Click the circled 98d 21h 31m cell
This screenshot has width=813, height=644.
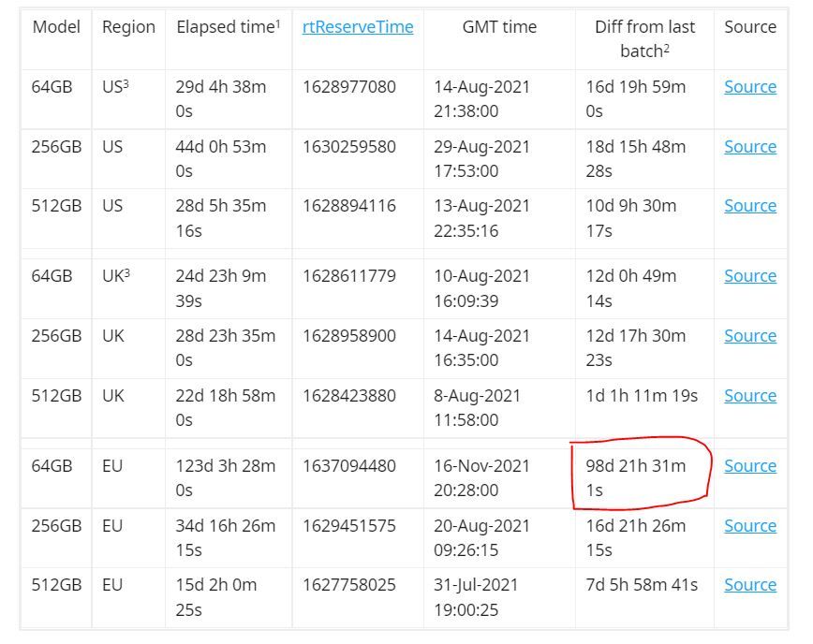coord(644,478)
